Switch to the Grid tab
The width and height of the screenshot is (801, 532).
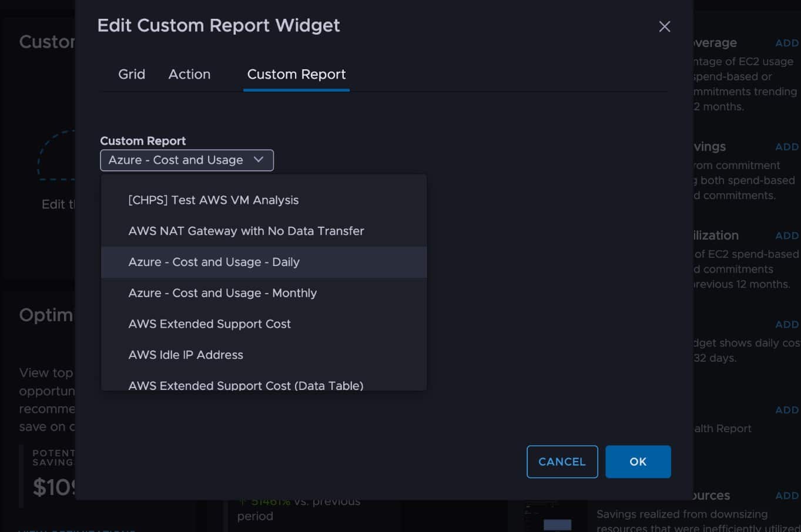132,75
